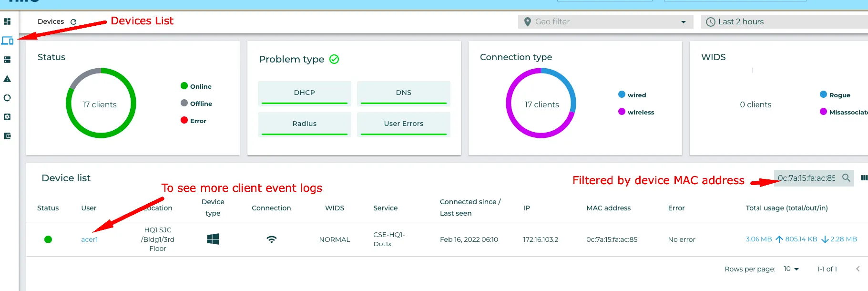Image resolution: width=868 pixels, height=291 pixels.
Task: Go to the previous page of results
Action: (x=858, y=269)
